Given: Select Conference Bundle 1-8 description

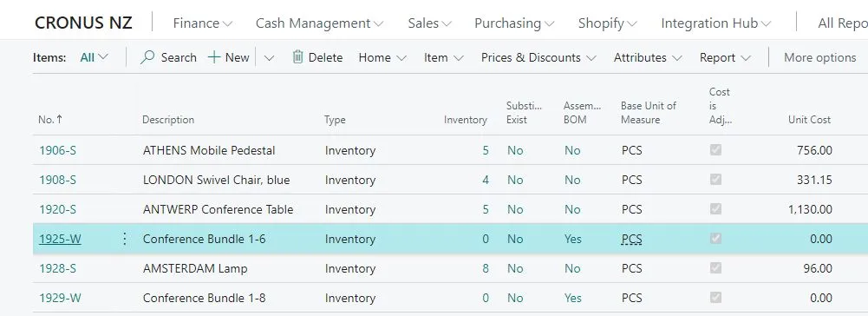Looking at the screenshot, I should [205, 298].
